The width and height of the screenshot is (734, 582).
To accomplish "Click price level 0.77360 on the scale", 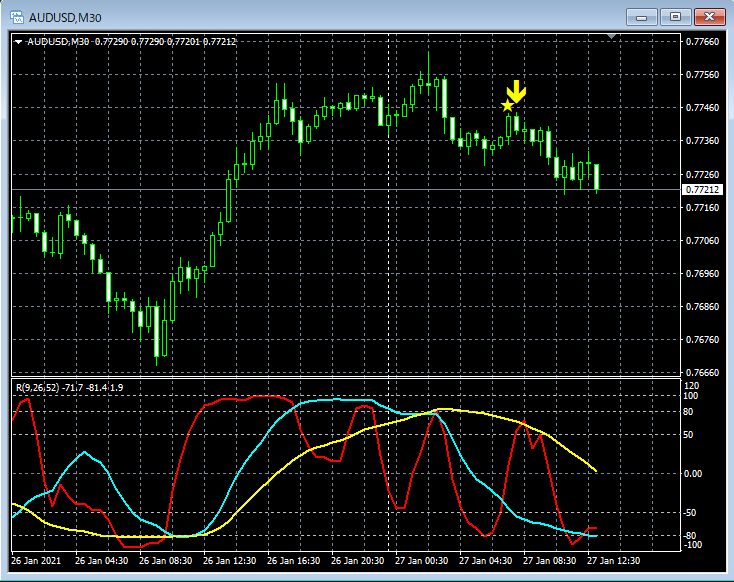I will [x=702, y=140].
